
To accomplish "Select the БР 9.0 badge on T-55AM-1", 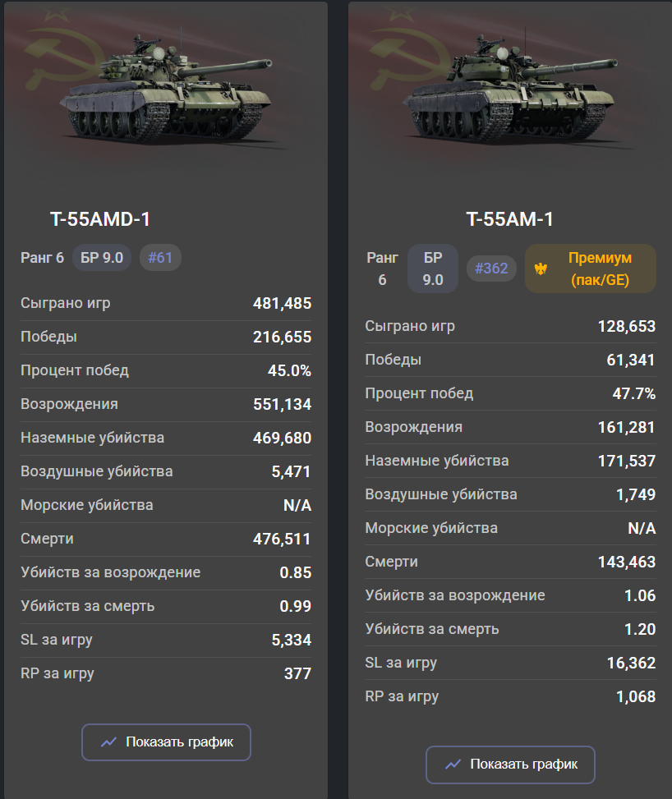I will click(433, 269).
